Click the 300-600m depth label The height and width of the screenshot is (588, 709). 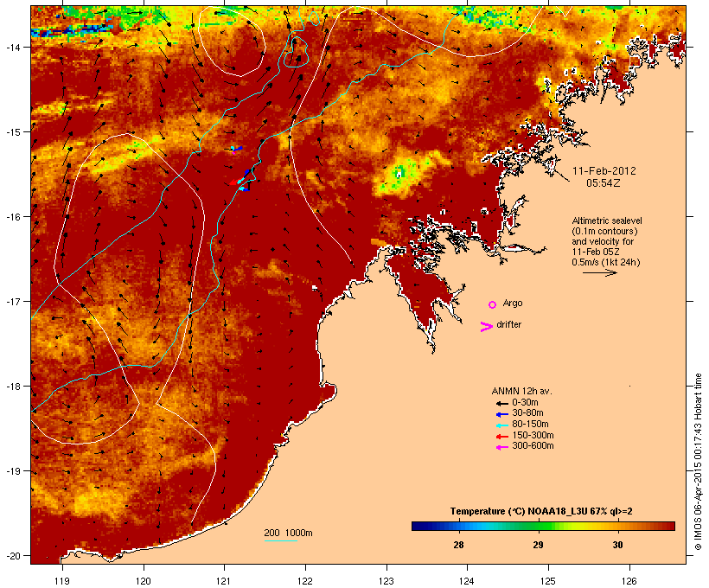click(x=533, y=446)
